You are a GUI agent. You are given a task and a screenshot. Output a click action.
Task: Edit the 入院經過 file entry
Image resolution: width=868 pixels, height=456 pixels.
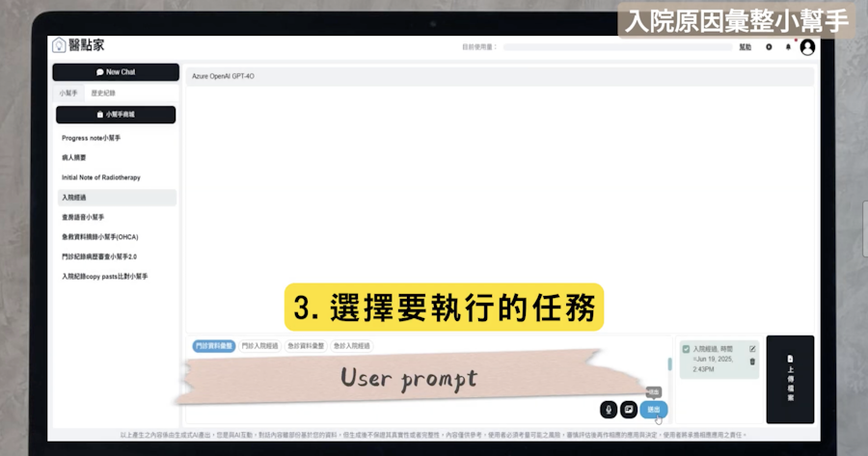pos(752,349)
